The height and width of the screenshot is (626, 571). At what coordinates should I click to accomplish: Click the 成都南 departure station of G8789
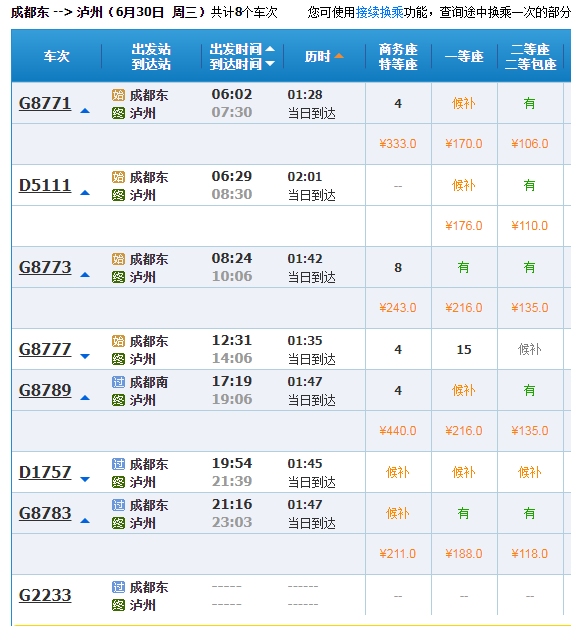pos(149,382)
